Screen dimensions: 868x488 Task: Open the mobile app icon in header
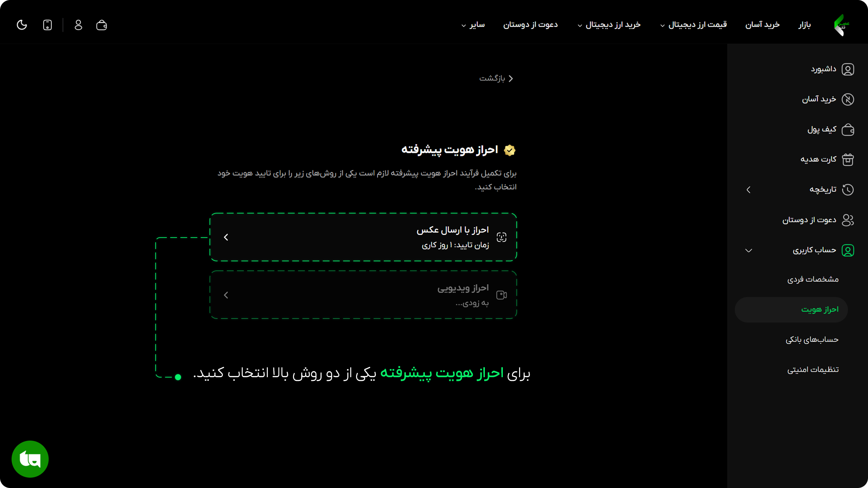pos(47,25)
